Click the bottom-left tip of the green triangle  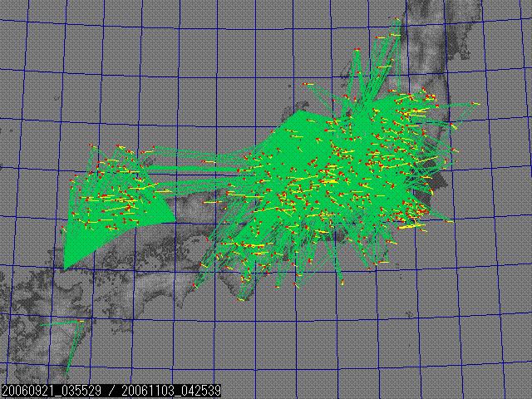click(65, 268)
